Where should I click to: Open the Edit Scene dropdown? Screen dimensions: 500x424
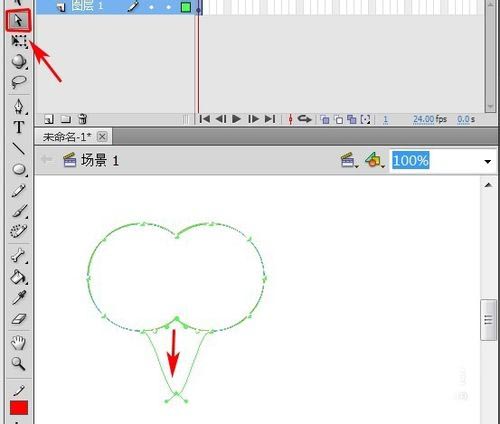pos(349,160)
